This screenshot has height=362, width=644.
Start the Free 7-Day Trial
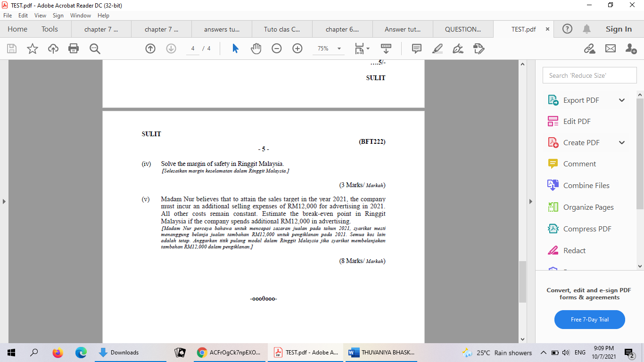pyautogui.click(x=589, y=320)
